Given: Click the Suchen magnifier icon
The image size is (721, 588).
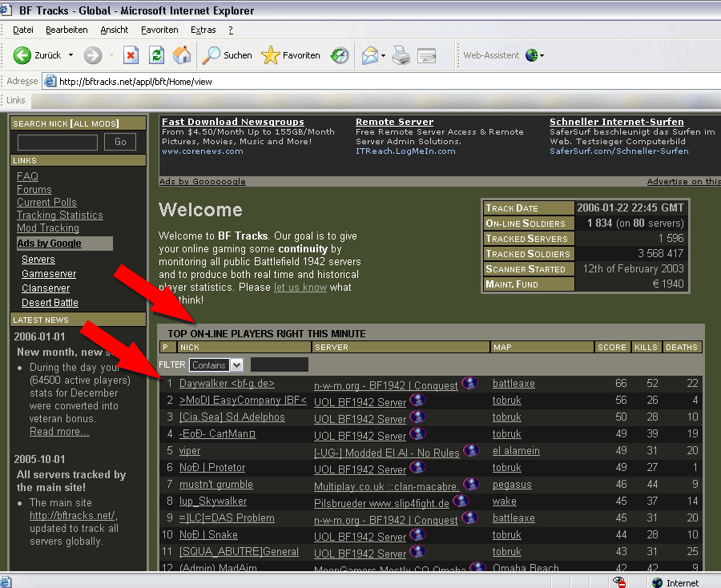Looking at the screenshot, I should click(x=211, y=55).
